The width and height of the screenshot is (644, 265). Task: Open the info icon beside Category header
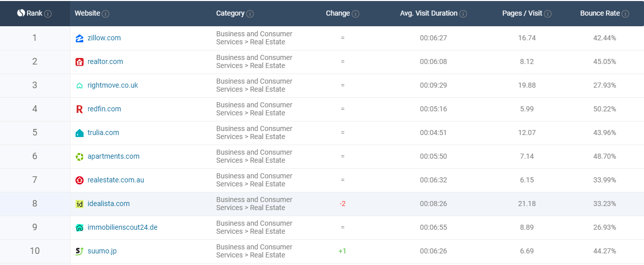250,14
